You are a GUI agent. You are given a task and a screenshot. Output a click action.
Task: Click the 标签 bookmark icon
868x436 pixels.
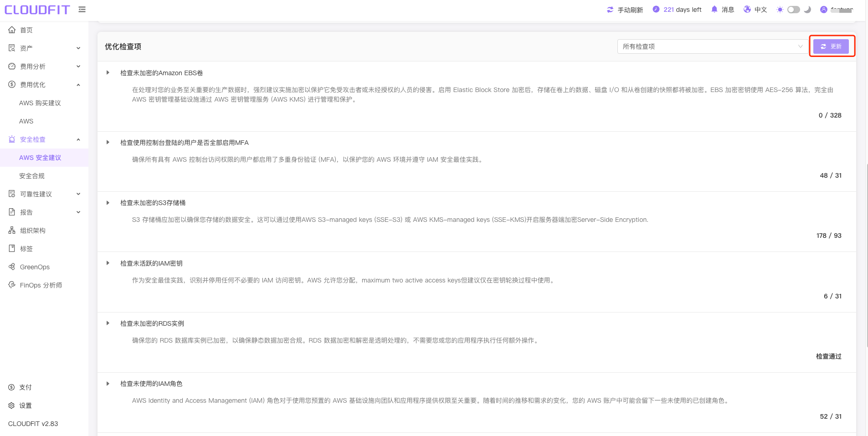(x=12, y=248)
